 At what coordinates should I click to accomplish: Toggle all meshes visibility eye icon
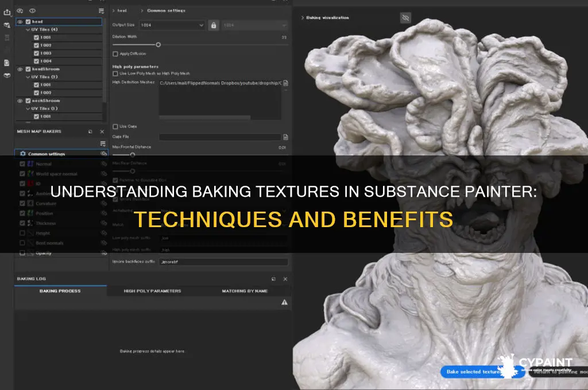[33, 11]
